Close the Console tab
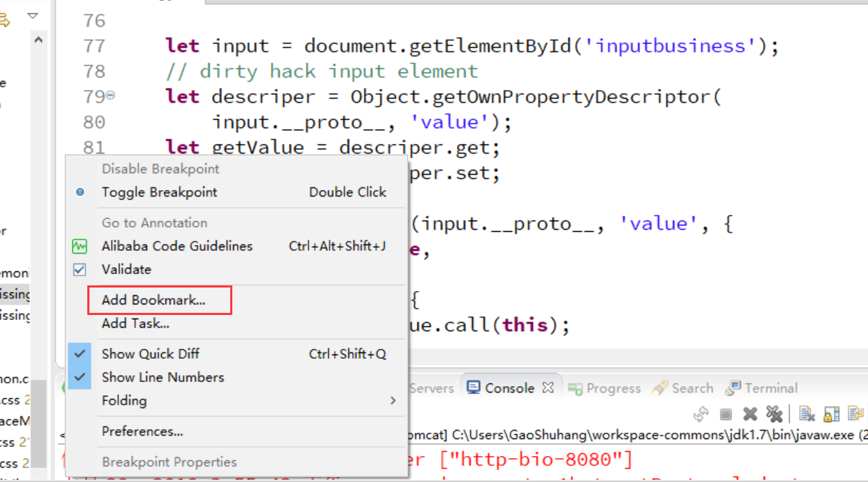 [x=548, y=388]
